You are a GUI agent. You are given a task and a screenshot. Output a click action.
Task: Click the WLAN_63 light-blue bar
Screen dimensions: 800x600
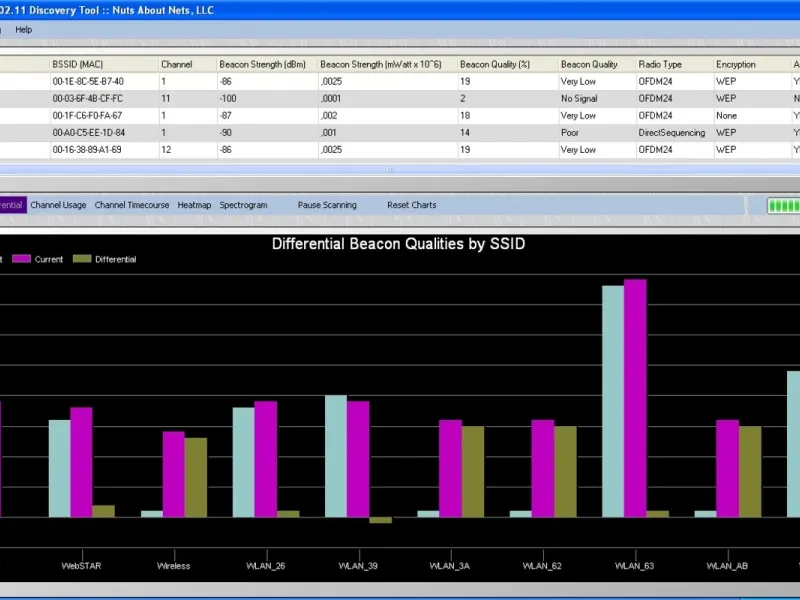(x=613, y=402)
